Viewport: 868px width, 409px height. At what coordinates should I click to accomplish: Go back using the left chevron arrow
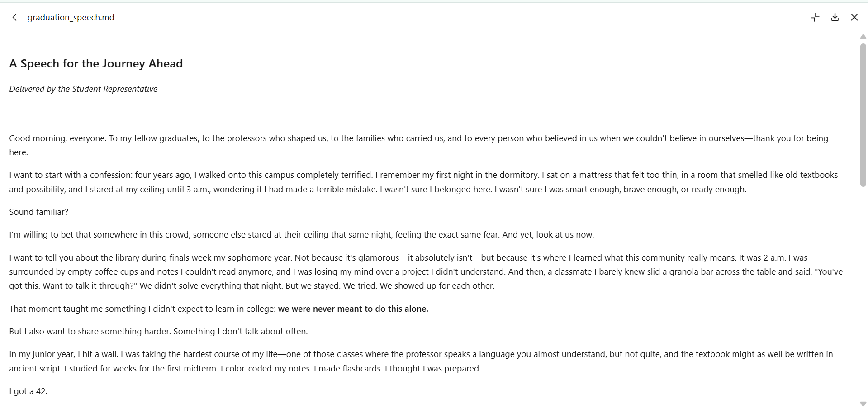[x=14, y=17]
